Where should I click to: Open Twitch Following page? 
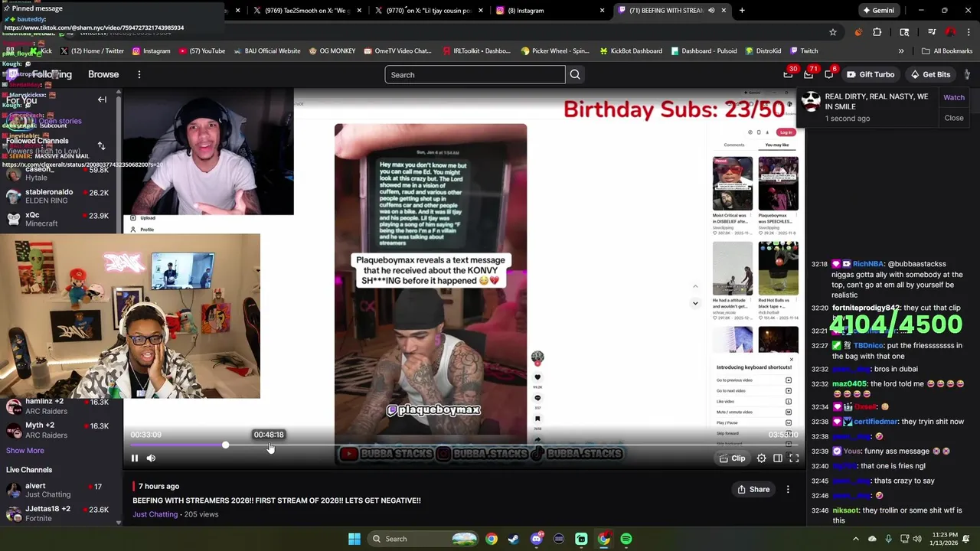click(x=52, y=75)
